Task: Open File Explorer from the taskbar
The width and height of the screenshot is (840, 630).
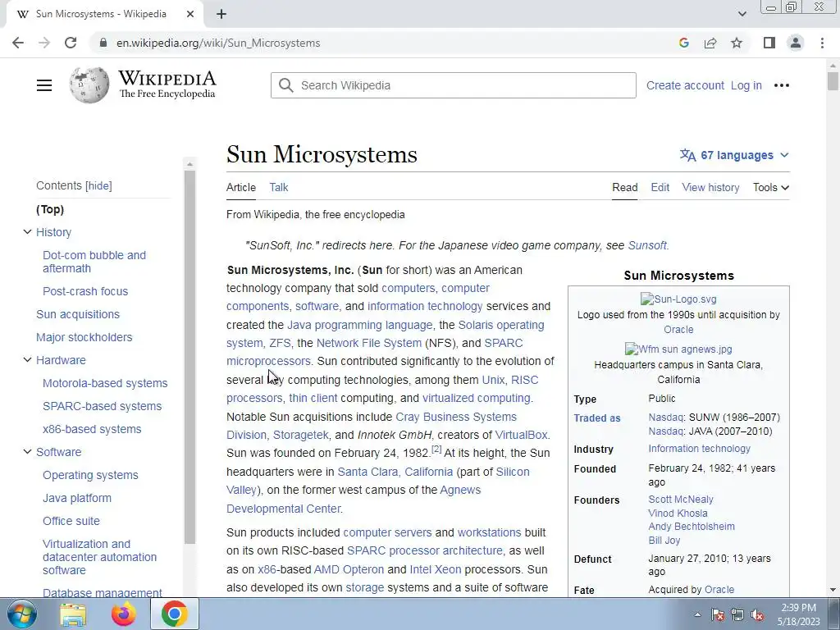Action: 73,614
